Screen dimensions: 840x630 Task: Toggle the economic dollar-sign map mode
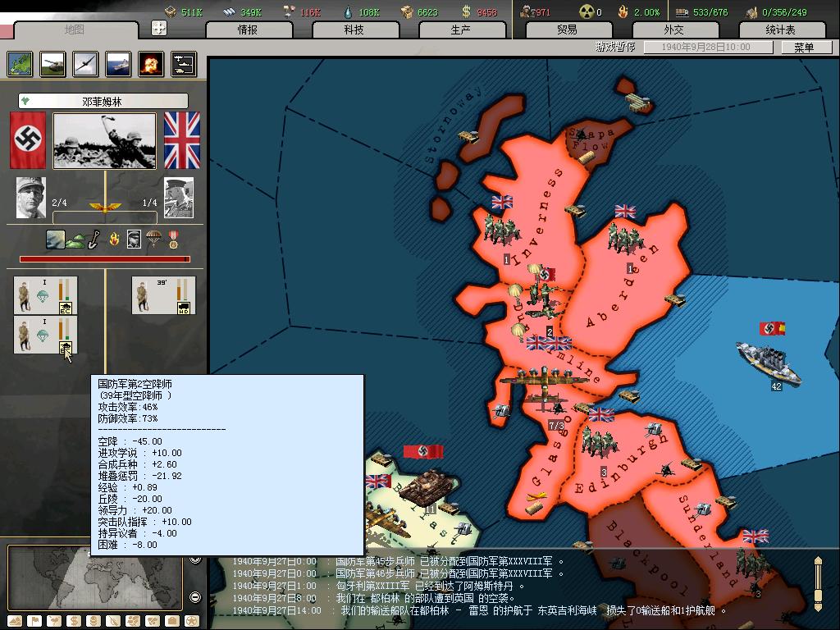coord(74,621)
